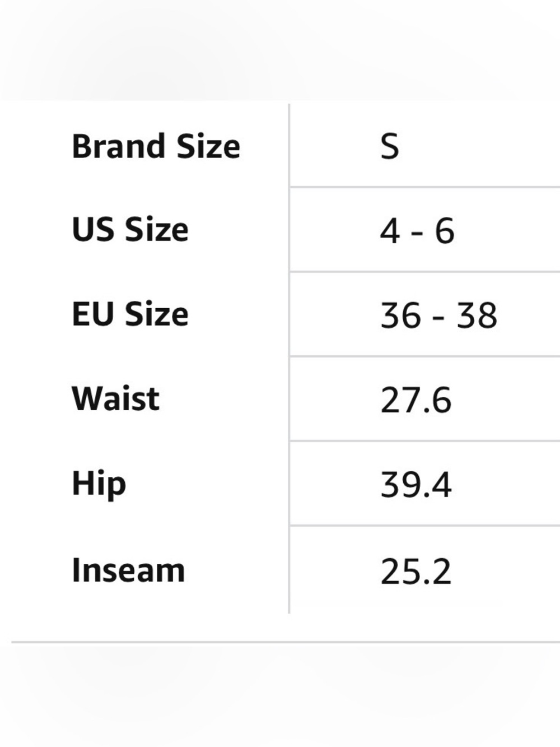Click the number 4 in US size
This screenshot has height=747, width=560.
390,231
